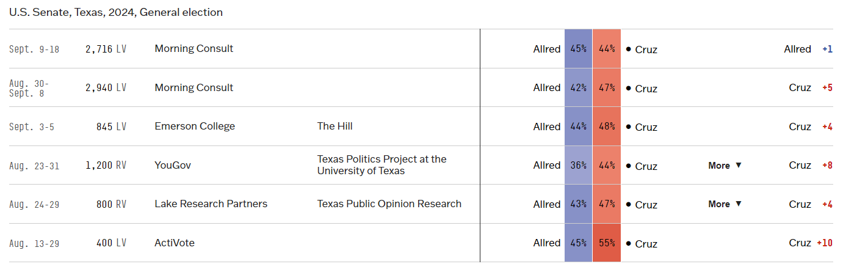Viewport: 868px width, 272px height.
Task: Open YouGov pollster link
Action: click(173, 166)
